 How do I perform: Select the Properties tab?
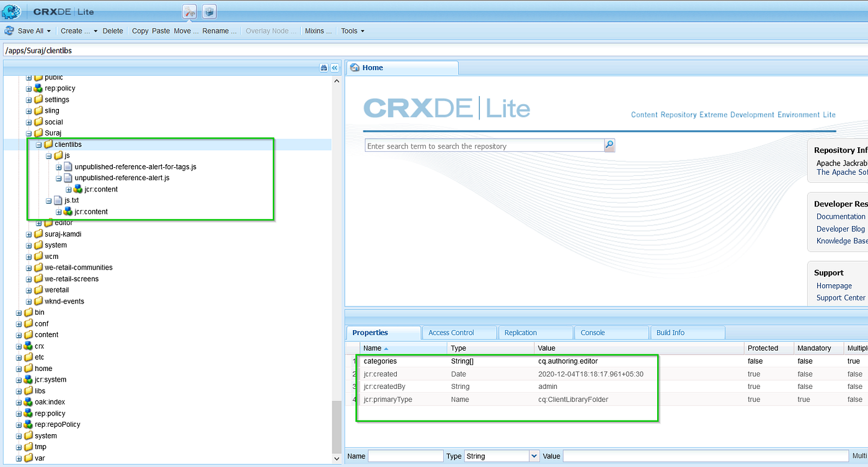pyautogui.click(x=383, y=333)
